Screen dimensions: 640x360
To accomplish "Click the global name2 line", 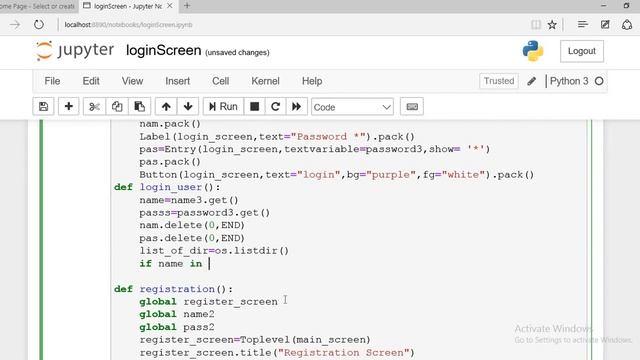I will [177, 314].
